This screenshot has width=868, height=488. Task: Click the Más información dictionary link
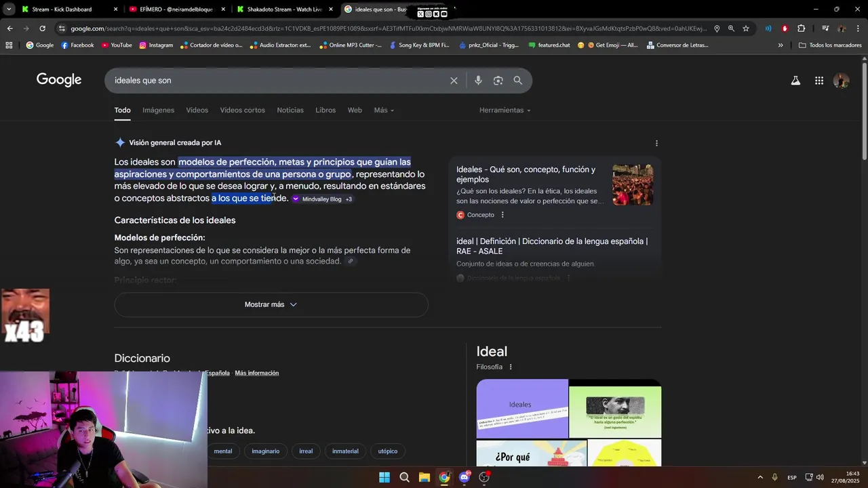click(x=257, y=373)
